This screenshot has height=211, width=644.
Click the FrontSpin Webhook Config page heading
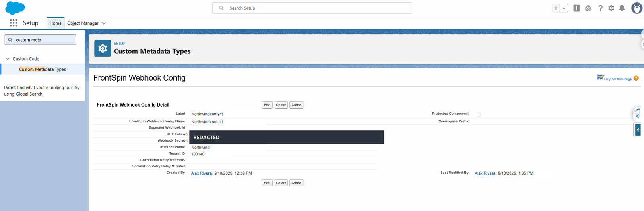click(x=139, y=78)
